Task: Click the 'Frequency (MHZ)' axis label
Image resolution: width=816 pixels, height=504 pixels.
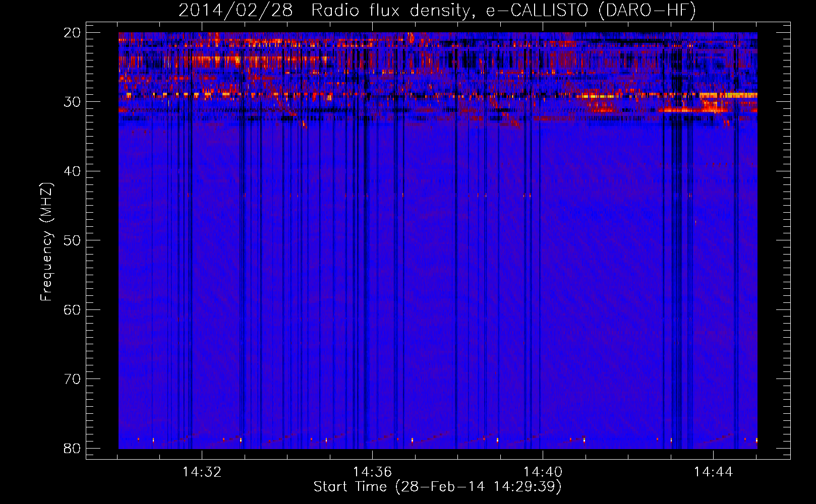Action: click(46, 241)
